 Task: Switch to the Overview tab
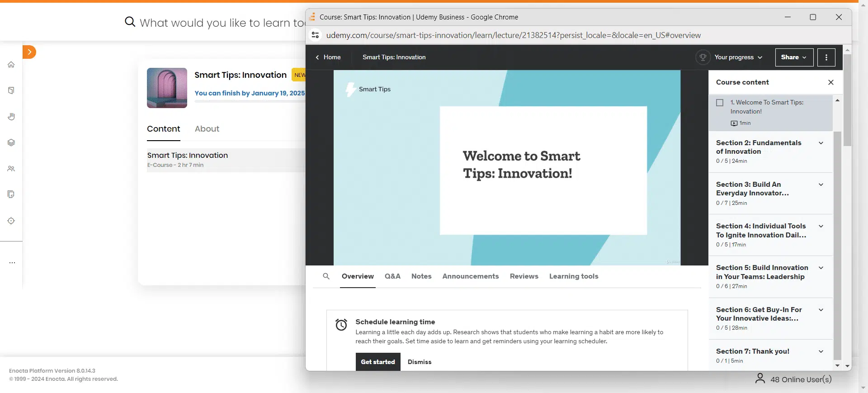coord(358,276)
